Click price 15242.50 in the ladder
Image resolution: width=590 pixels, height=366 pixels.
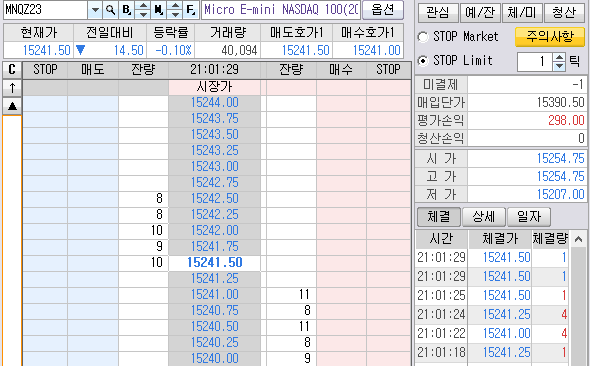pos(214,199)
